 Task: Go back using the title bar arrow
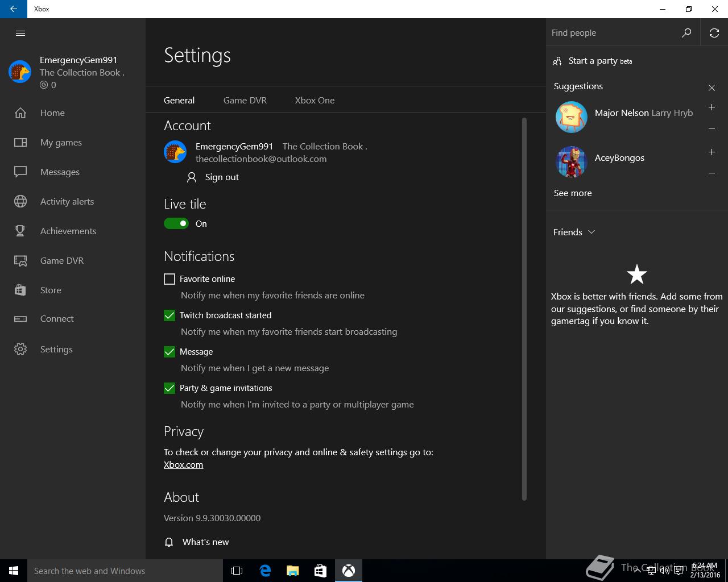click(14, 9)
